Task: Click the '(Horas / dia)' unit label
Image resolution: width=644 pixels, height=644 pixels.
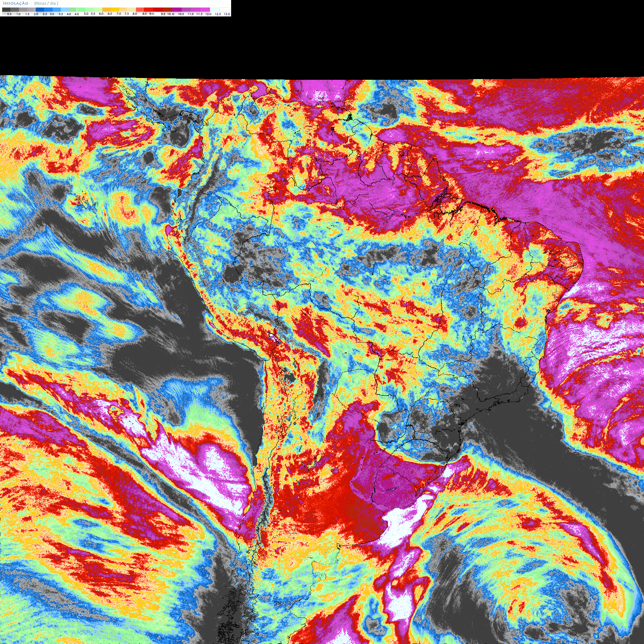Action: coord(46,3)
